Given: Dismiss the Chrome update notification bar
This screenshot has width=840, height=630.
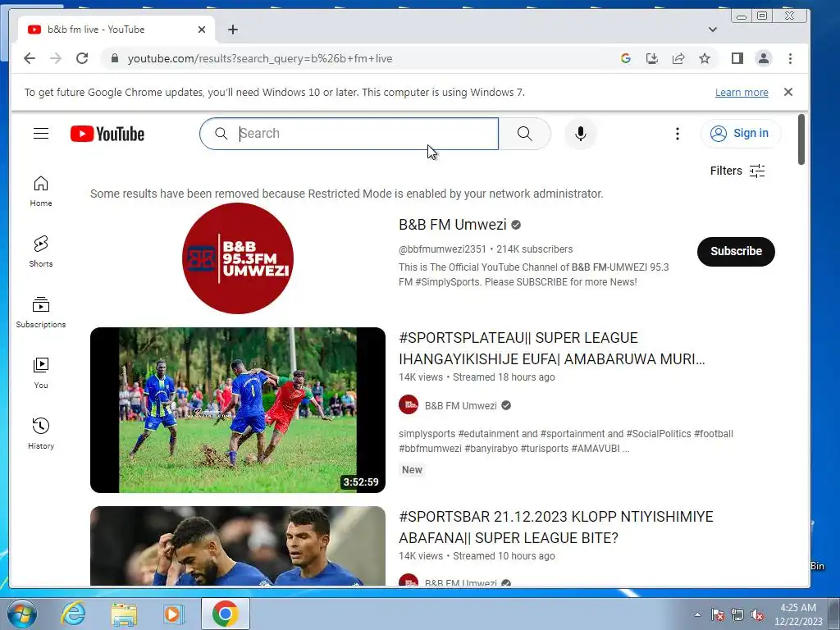Looking at the screenshot, I should (x=788, y=92).
